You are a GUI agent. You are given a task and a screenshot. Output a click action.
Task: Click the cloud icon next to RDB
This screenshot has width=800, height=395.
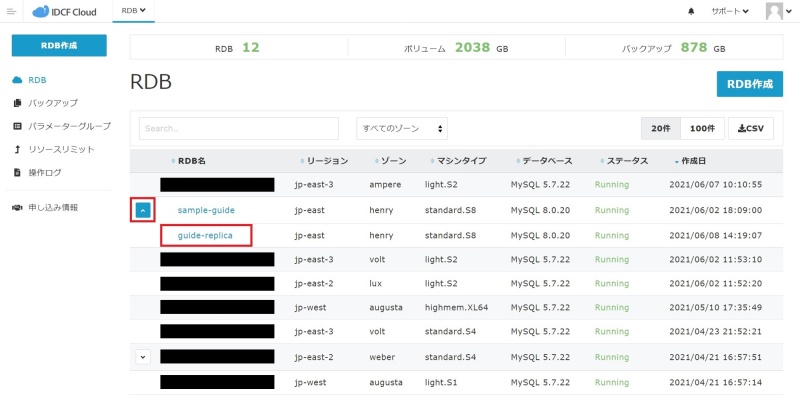(x=17, y=80)
